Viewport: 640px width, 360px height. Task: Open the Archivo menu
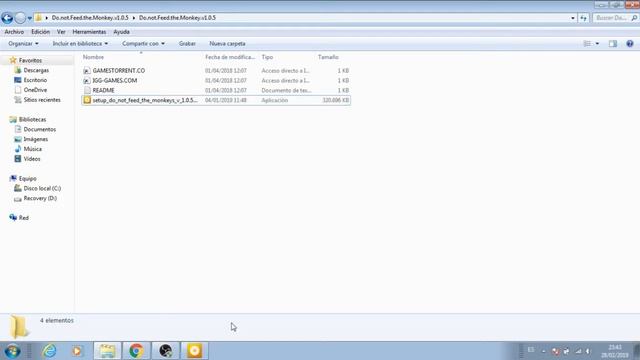tap(14, 32)
